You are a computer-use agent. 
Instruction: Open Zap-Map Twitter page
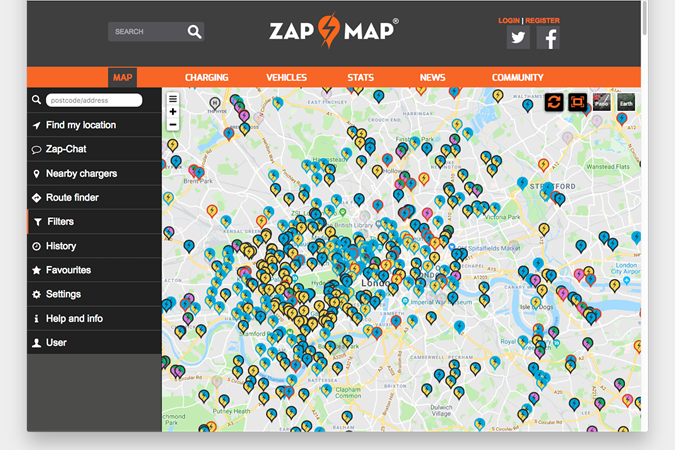coord(518,37)
